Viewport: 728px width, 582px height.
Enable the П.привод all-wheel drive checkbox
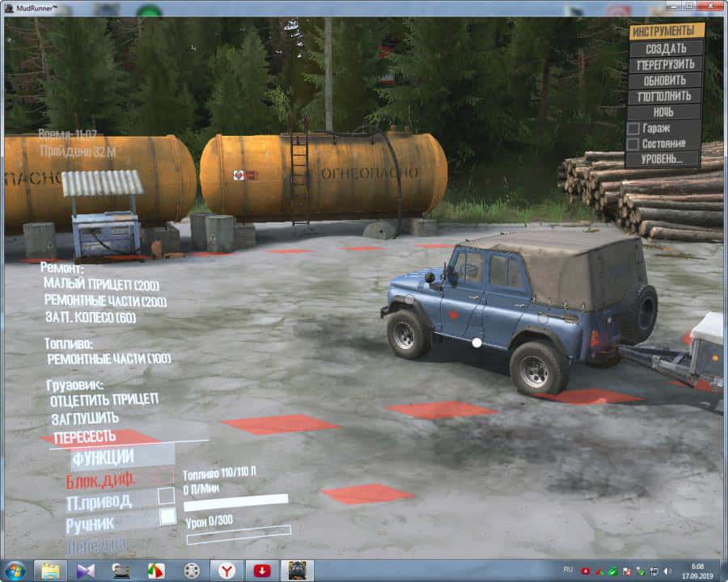(x=166, y=496)
